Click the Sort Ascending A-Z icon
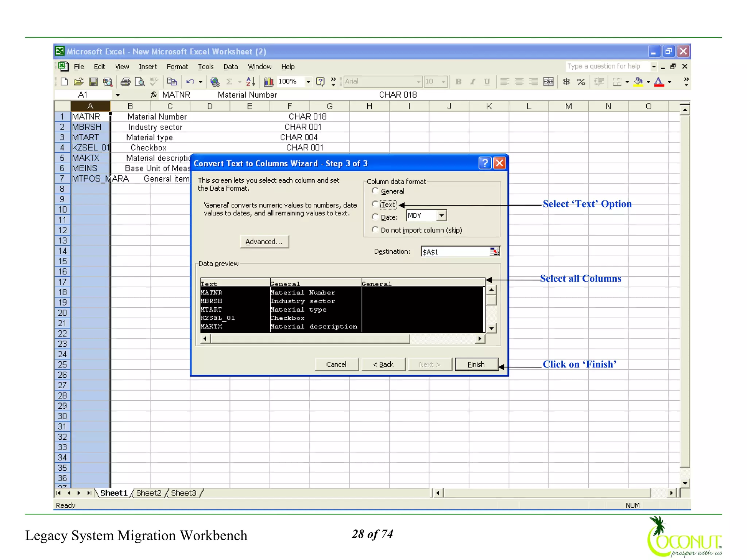Screen dimensions: 747x560 tap(250, 82)
